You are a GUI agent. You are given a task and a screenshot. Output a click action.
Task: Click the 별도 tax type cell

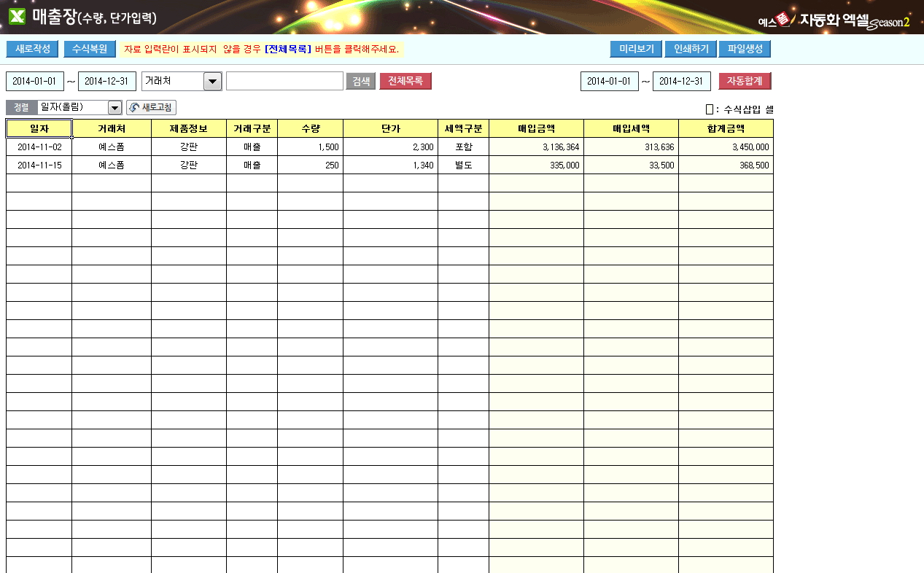point(463,165)
